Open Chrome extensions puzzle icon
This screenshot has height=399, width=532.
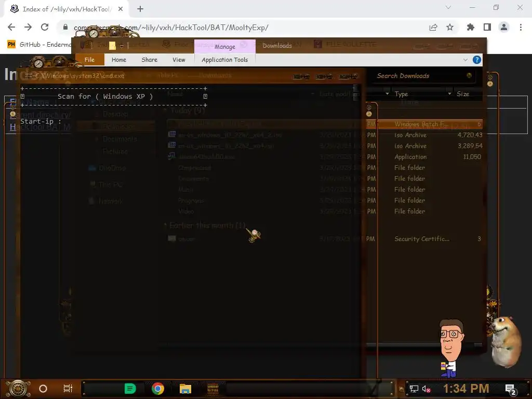pos(470,27)
